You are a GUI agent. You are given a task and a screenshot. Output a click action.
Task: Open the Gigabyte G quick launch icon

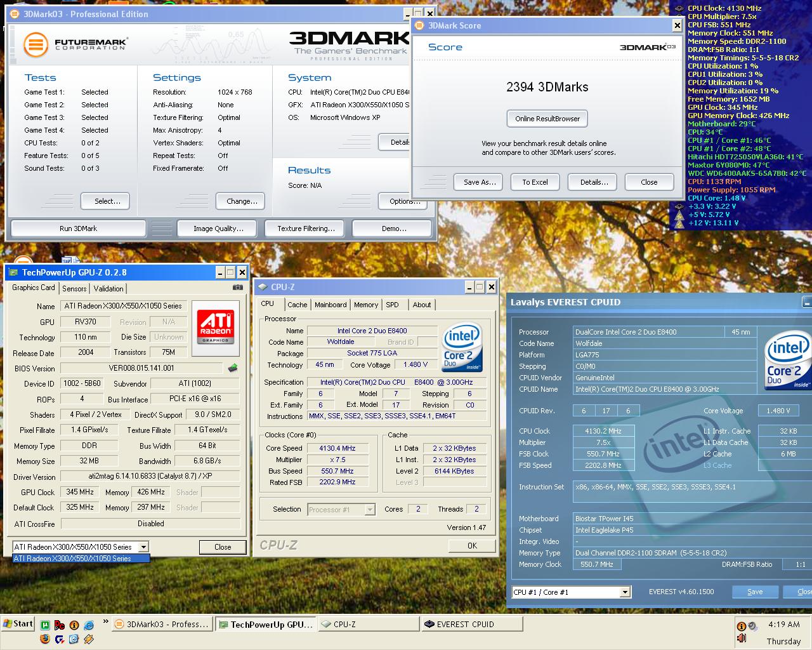click(x=60, y=639)
